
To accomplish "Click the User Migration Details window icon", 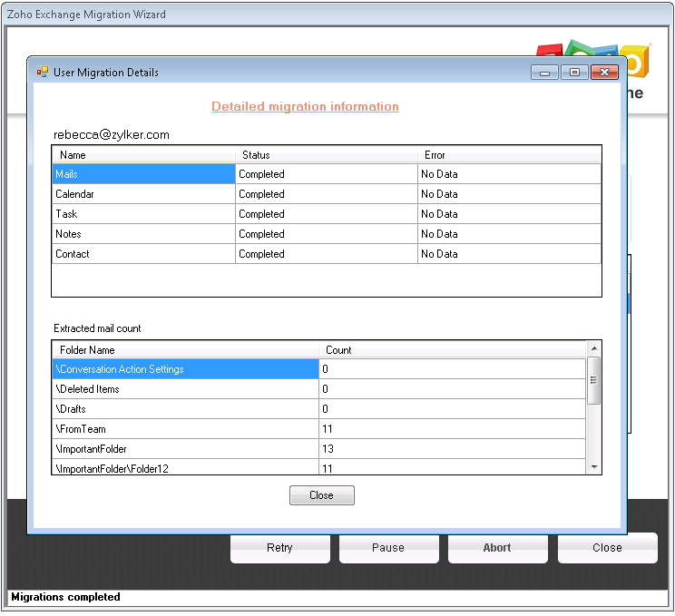I will coord(42,72).
